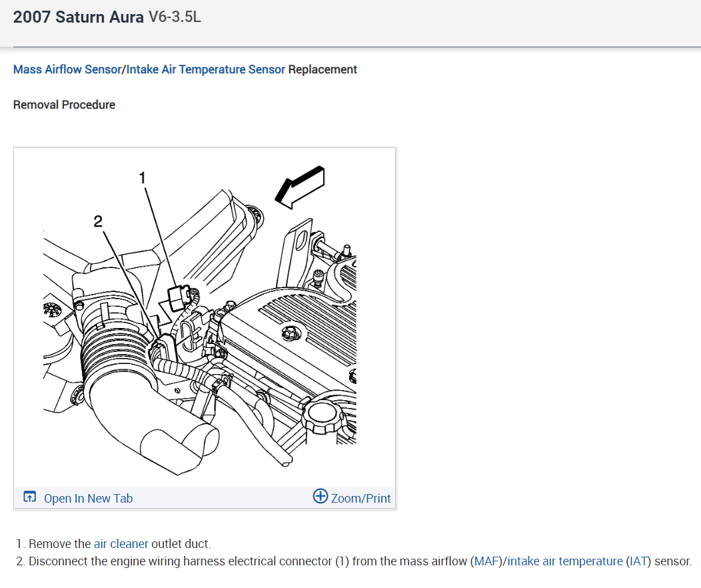Click callout number 2 in the diagram
The width and height of the screenshot is (701, 588).
pos(99,222)
